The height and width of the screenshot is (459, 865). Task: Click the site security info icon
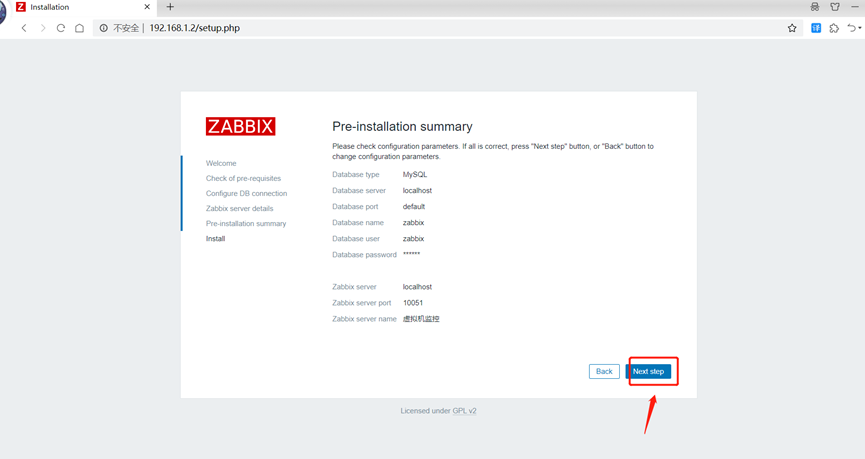pos(104,28)
